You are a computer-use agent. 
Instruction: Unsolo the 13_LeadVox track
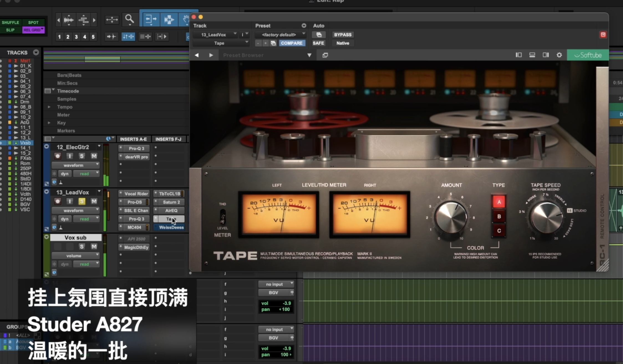click(x=82, y=201)
